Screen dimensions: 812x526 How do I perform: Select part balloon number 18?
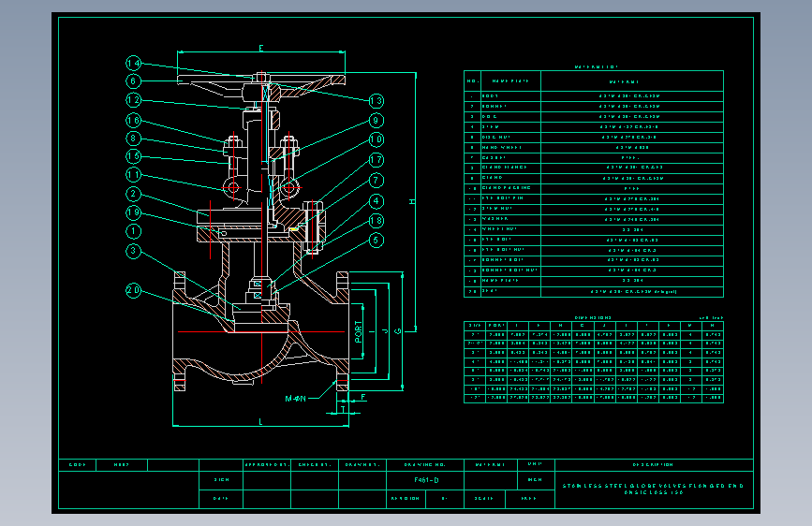[376, 221]
